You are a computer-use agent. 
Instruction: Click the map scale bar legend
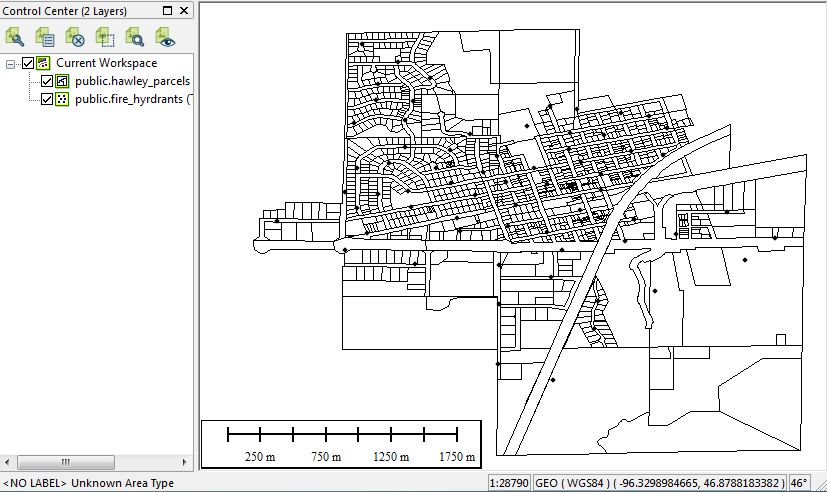341,444
